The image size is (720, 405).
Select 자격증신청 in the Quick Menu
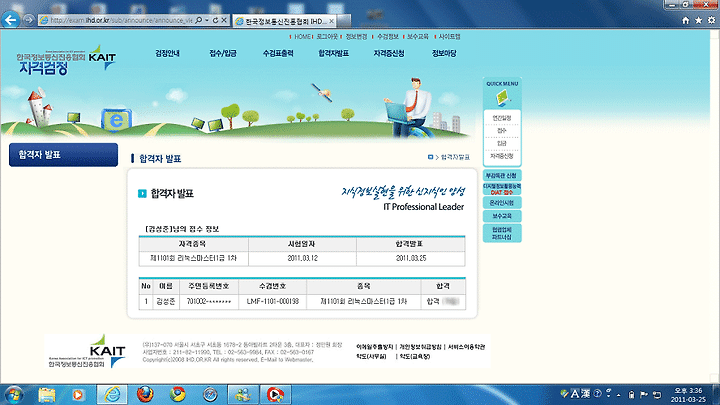coord(502,156)
